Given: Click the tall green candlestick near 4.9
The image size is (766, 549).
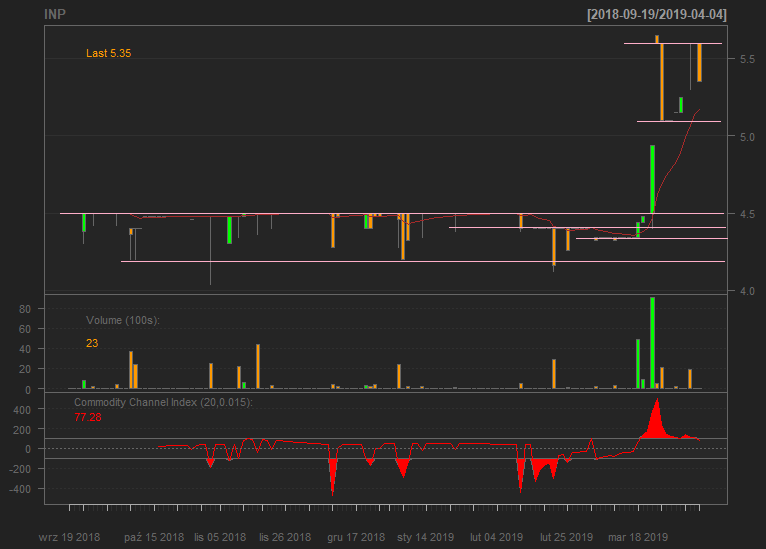Looking at the screenshot, I should [653, 179].
